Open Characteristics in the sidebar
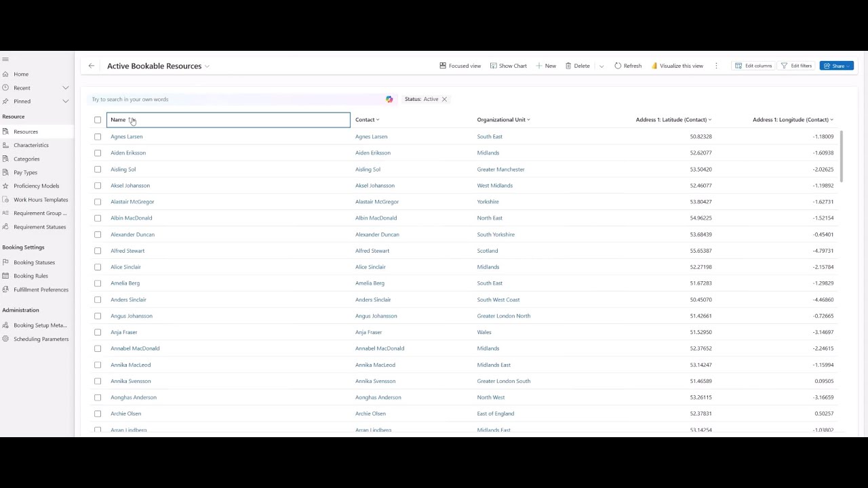The width and height of the screenshot is (868, 488). [x=31, y=145]
